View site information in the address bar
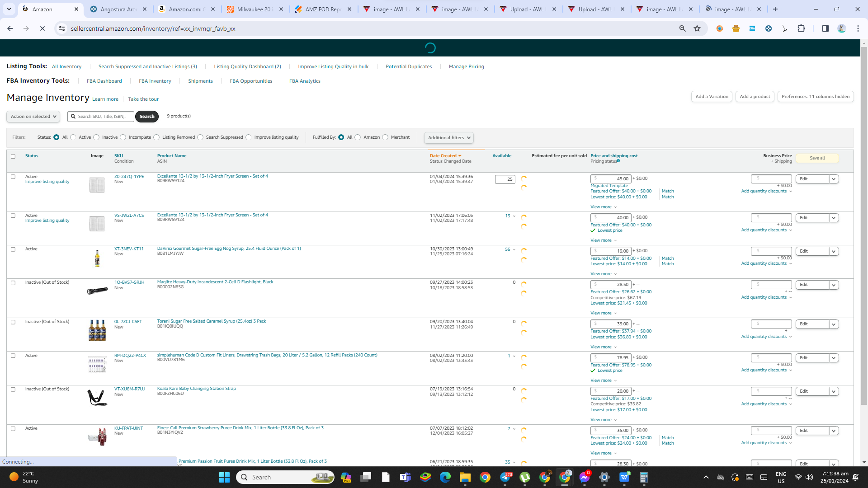 click(62, 28)
